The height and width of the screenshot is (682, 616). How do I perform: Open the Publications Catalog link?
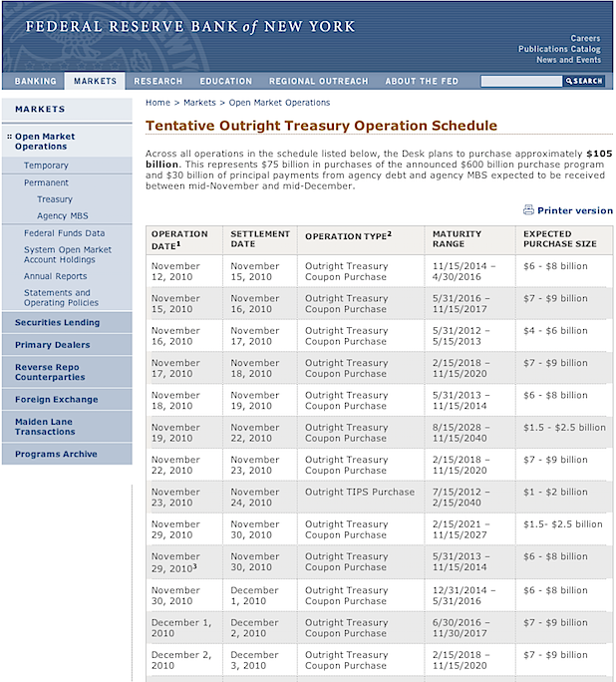[x=559, y=49]
